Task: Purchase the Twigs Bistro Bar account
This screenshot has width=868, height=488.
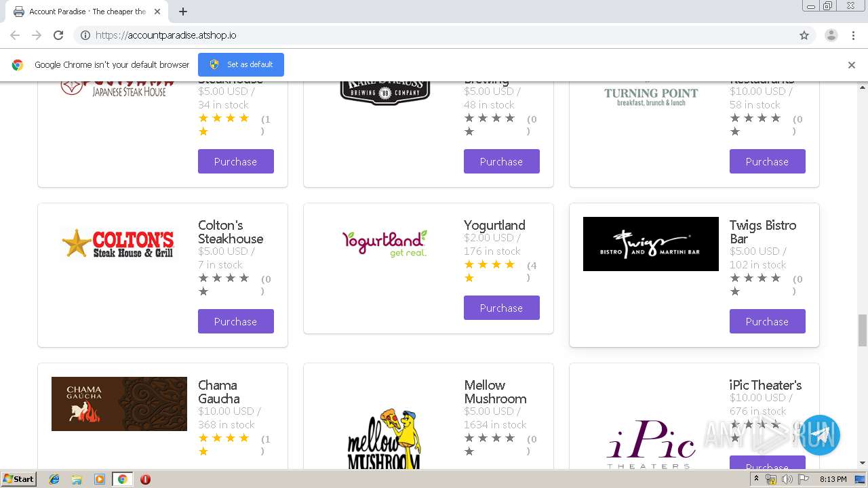Action: (x=768, y=321)
